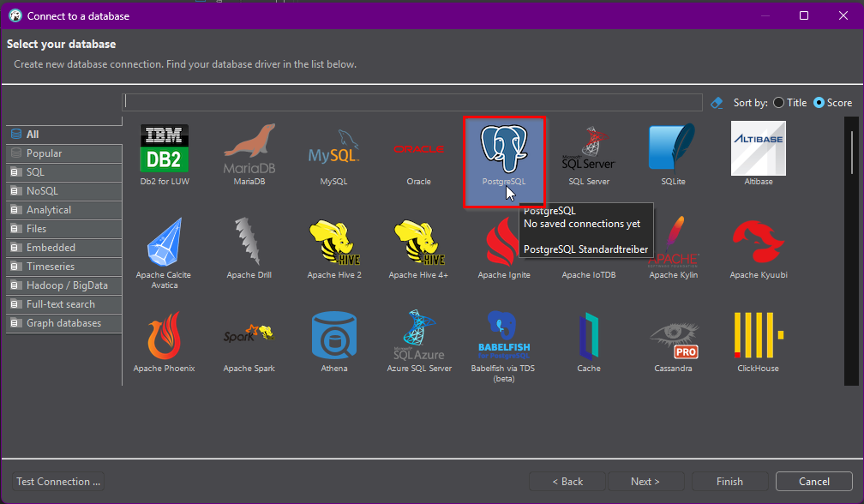Switch to the NoSQL category
864x504 pixels.
click(42, 191)
